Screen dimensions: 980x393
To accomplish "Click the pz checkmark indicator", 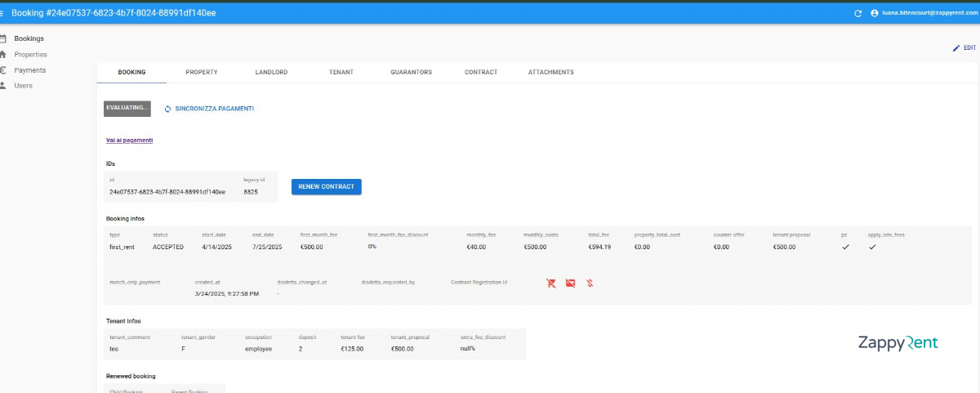I will point(845,247).
